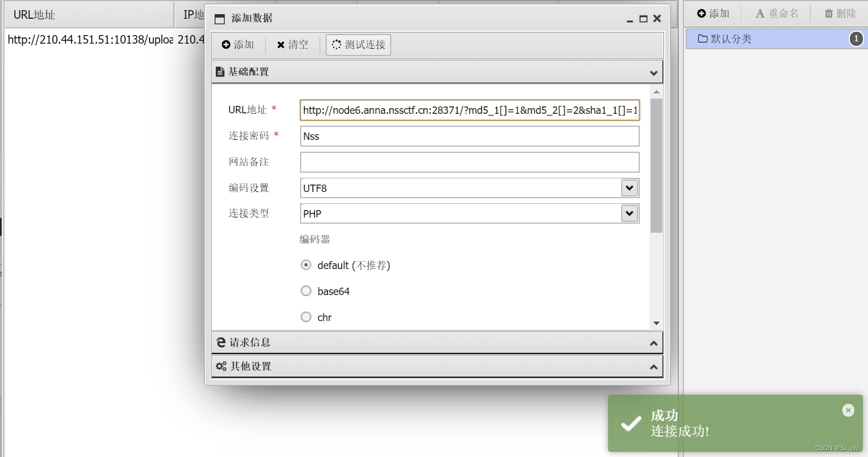
Task: Click the form scrollbar up arrow
Action: (x=656, y=92)
